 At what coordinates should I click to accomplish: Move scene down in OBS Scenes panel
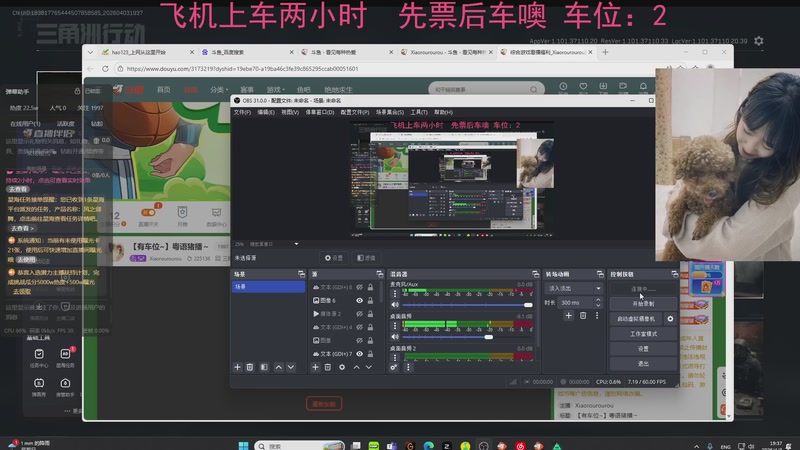291,367
